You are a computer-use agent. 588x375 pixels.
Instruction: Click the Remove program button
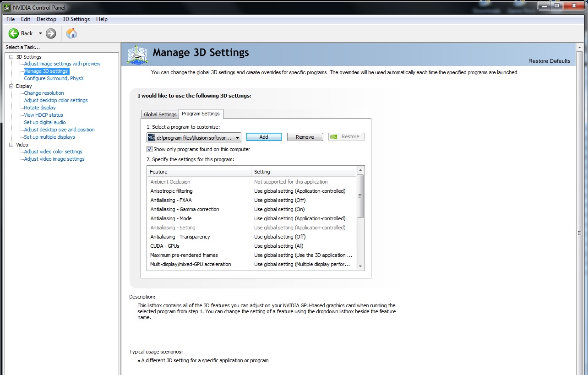tap(305, 137)
